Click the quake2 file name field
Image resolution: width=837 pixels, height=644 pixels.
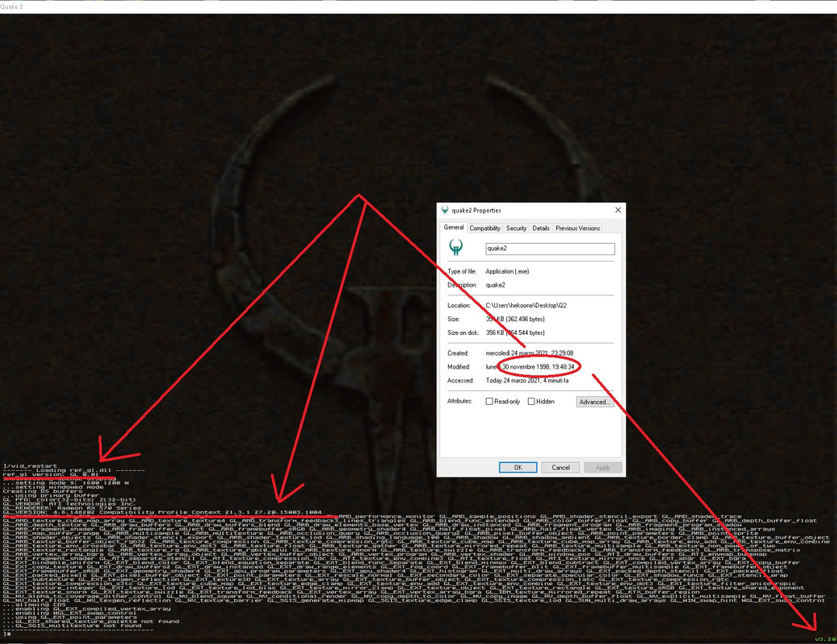pyautogui.click(x=550, y=248)
